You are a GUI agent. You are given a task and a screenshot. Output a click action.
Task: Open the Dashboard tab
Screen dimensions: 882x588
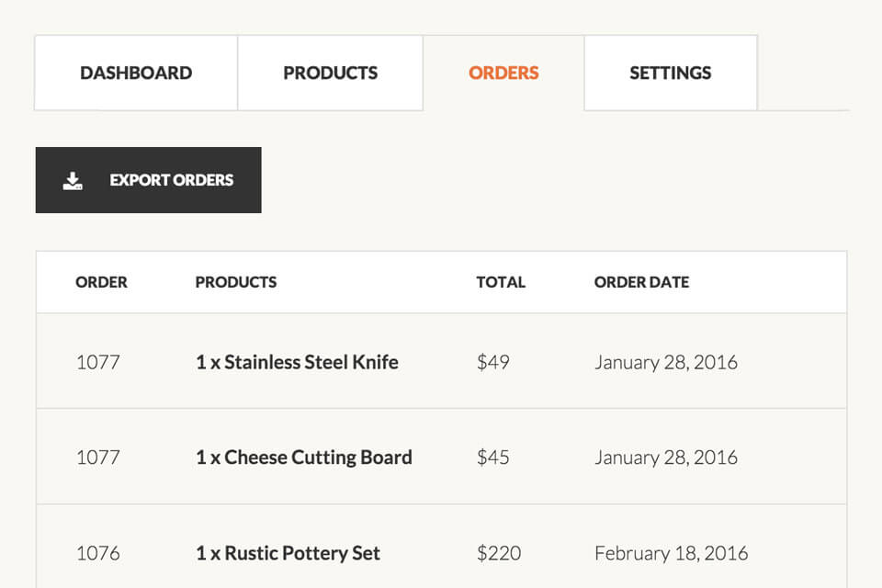(136, 73)
